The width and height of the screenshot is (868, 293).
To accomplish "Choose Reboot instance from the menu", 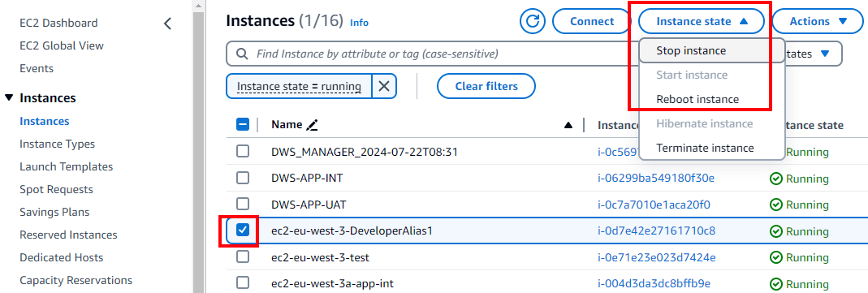I will click(712, 100).
